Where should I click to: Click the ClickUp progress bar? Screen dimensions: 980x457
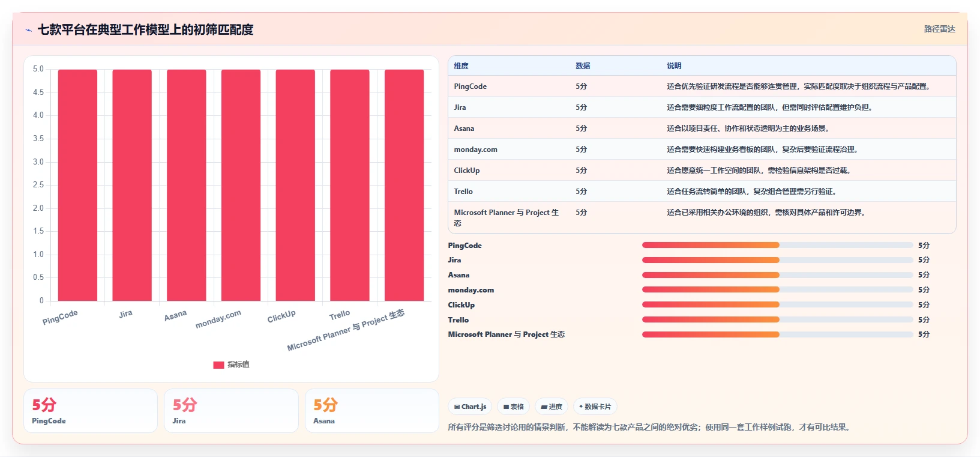coord(777,304)
